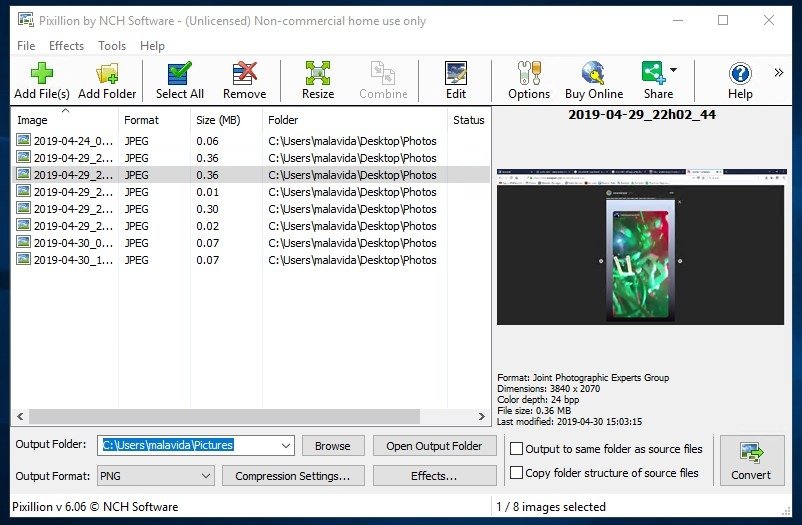Click the 0.30 size cell
Viewport: 802px width, 525px height.
click(207, 209)
